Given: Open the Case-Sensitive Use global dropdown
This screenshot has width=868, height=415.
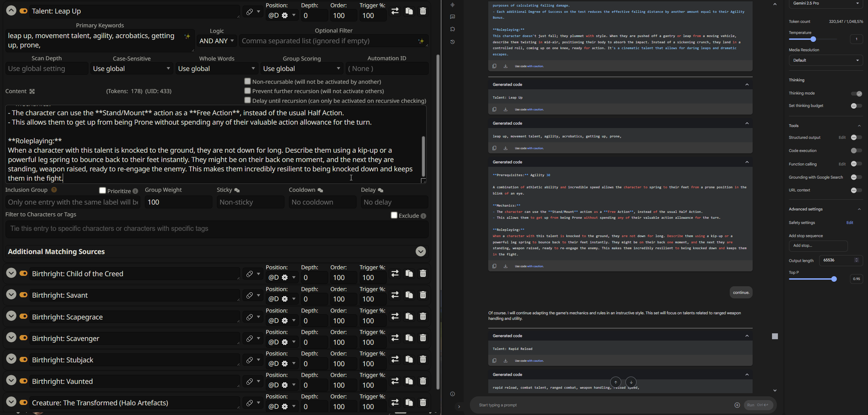Looking at the screenshot, I should click(132, 69).
